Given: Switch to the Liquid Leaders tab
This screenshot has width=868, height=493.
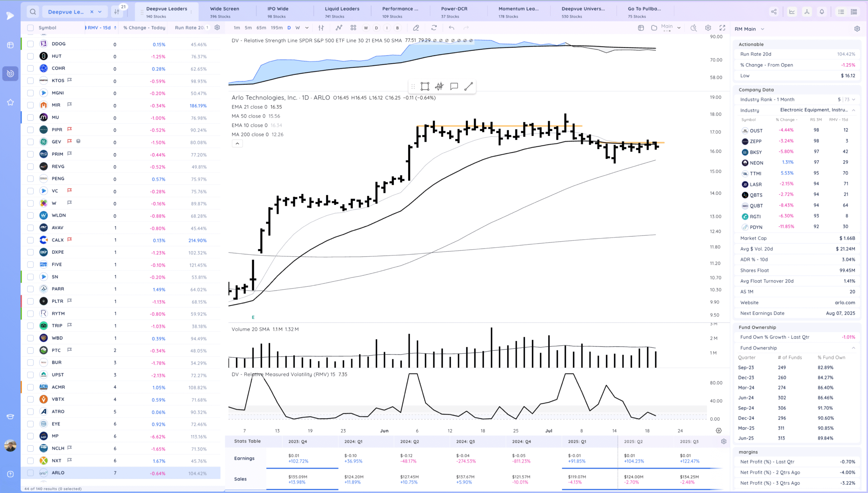Looking at the screenshot, I should coord(342,12).
